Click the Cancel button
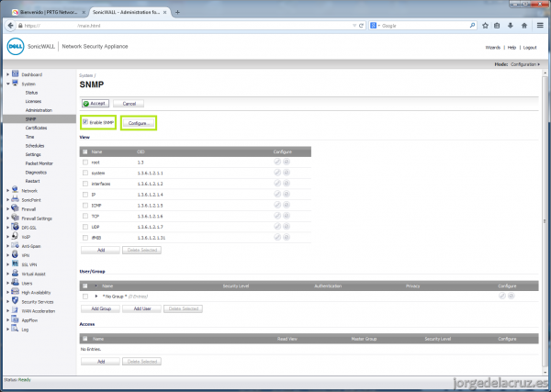 click(129, 104)
